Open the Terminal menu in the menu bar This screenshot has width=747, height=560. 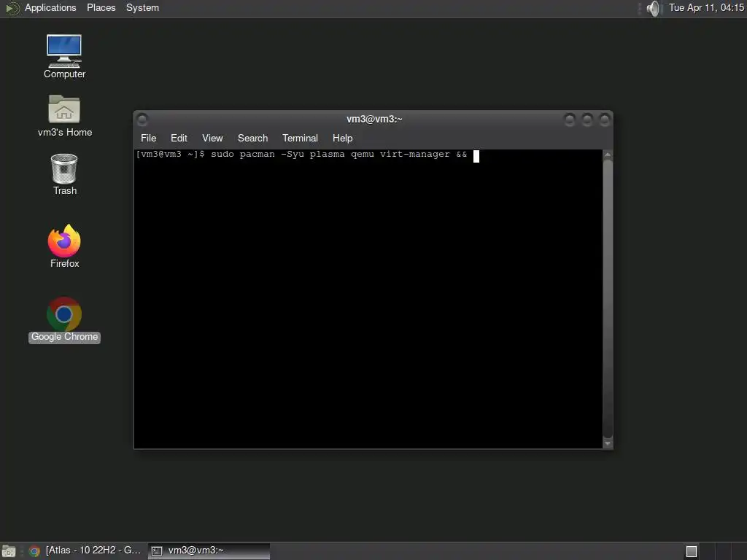[x=300, y=138]
